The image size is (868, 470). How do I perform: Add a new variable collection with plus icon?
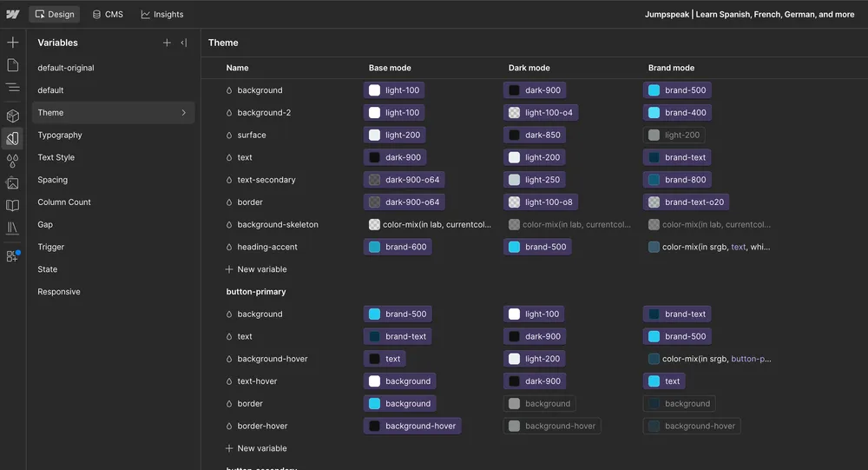(167, 43)
